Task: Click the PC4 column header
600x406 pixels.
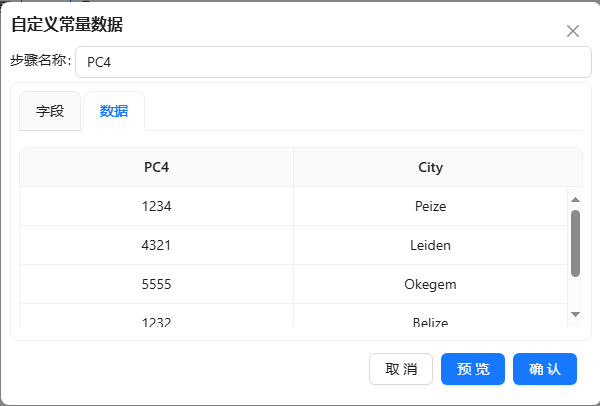Action: coord(156,168)
